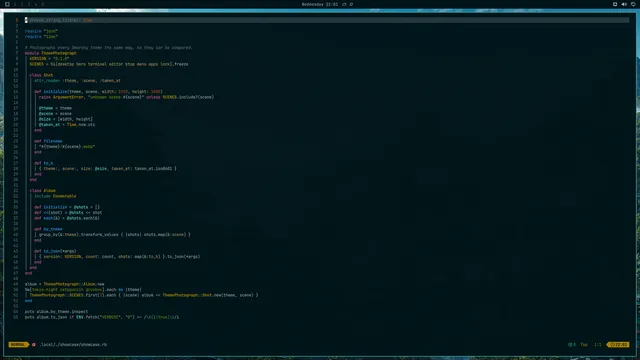Screen dimensions: 640x360
Task: Click the showcase.rb file path in statusline
Action: click(x=73, y=344)
